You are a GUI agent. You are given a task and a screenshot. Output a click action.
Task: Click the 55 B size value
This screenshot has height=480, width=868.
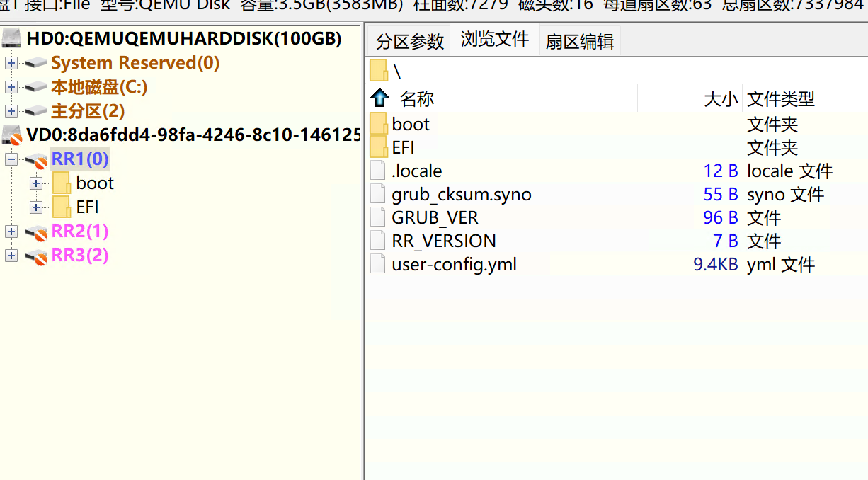(x=721, y=194)
